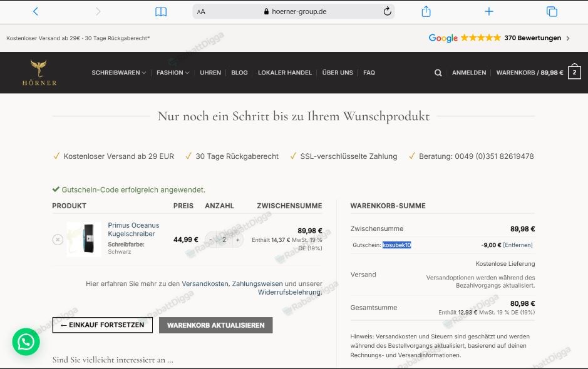Open Warenkorb / 89,98 € link
Screen dimensions: 588x369
click(x=530, y=73)
